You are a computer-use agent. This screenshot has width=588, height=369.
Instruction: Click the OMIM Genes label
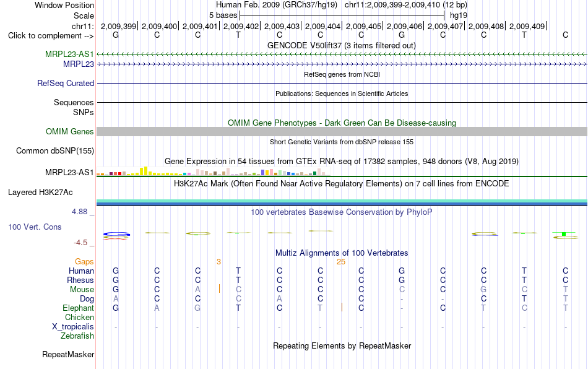tap(69, 132)
